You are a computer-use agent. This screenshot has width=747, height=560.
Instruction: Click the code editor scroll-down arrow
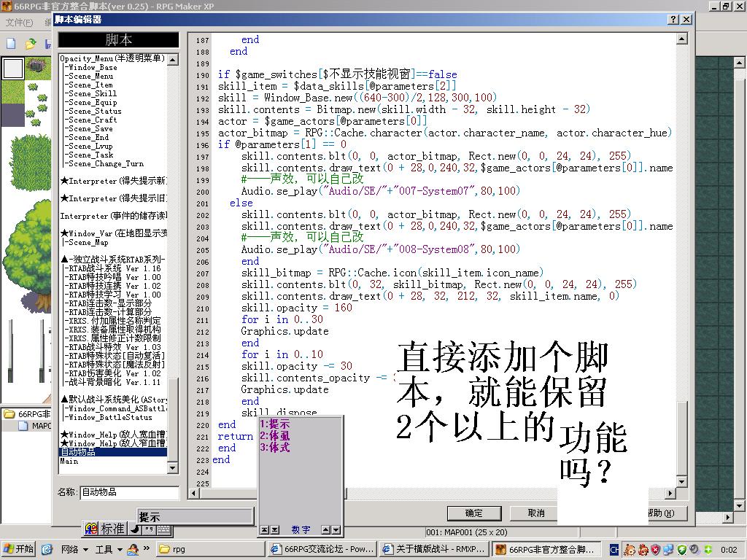682,481
